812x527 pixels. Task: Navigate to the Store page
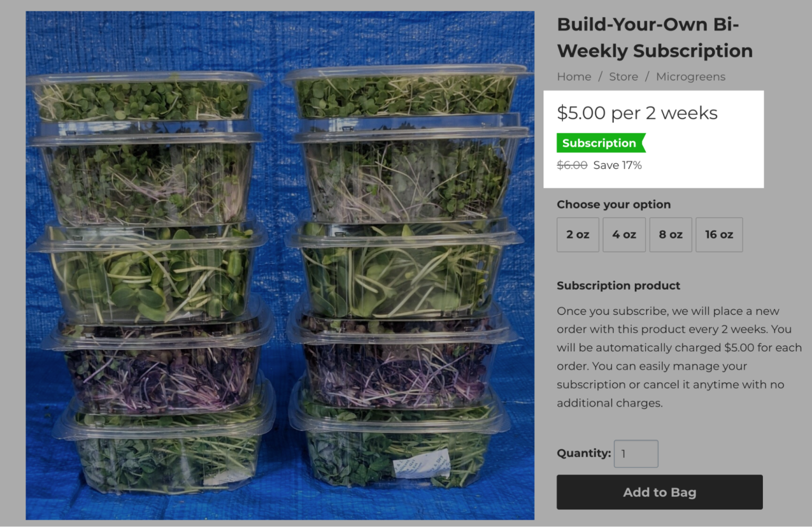[623, 77]
